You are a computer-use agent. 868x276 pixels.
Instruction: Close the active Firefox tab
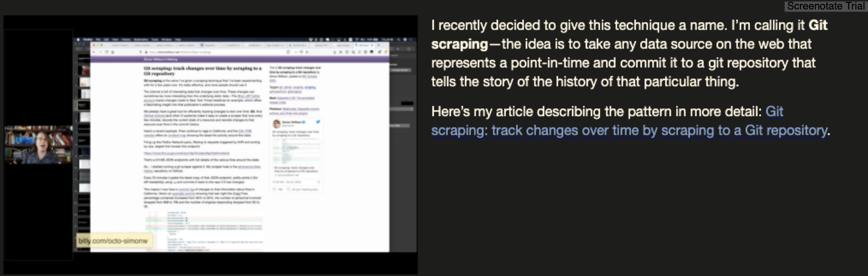[372, 45]
